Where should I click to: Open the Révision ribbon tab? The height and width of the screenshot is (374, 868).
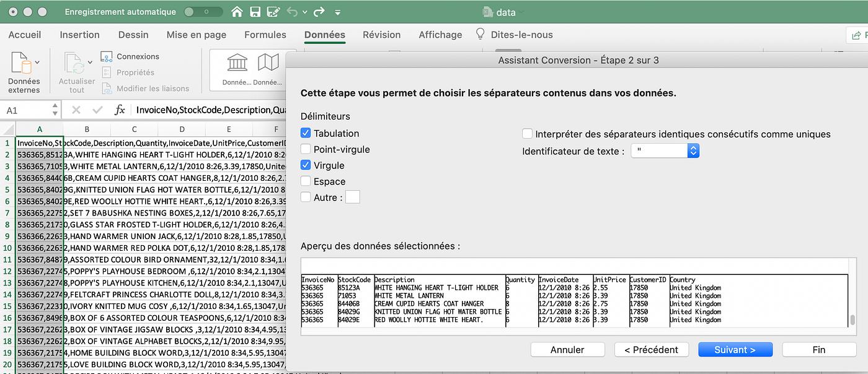381,35
